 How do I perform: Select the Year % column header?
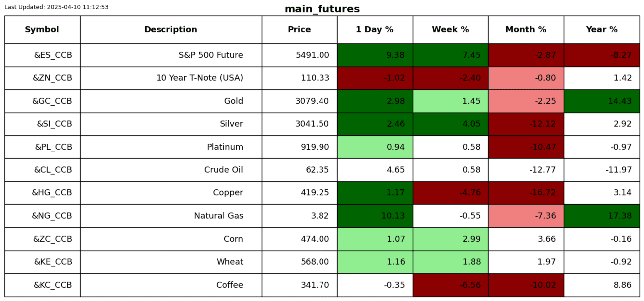click(x=602, y=30)
